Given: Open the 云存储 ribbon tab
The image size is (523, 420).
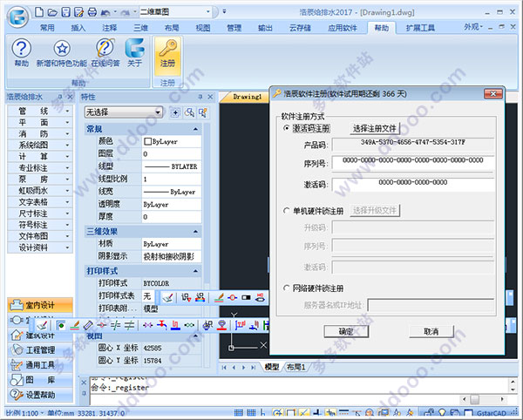Looking at the screenshot, I should point(300,28).
